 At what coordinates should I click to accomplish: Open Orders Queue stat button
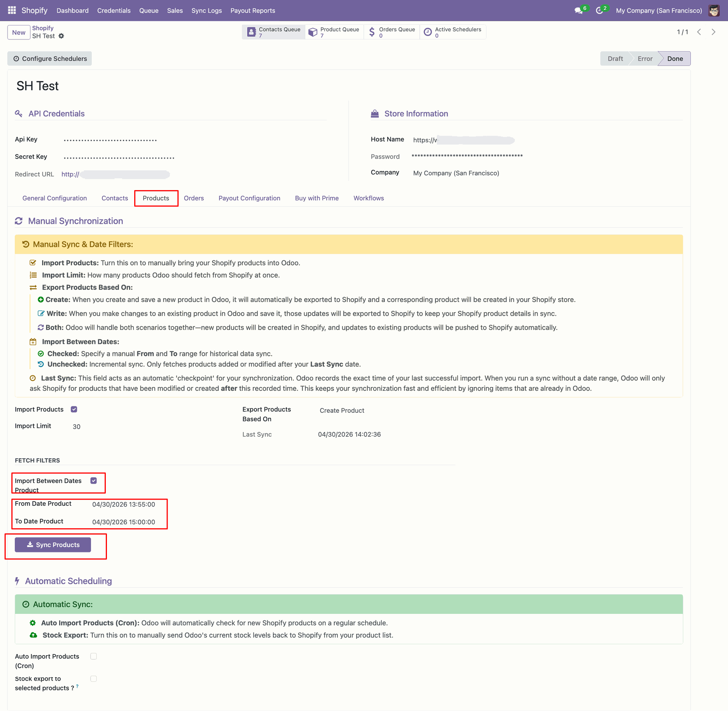[x=392, y=32]
